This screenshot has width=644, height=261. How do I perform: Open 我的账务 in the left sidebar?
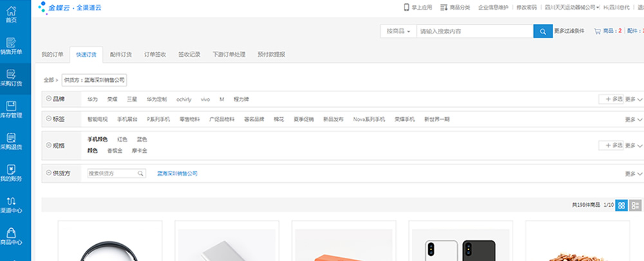[12, 173]
